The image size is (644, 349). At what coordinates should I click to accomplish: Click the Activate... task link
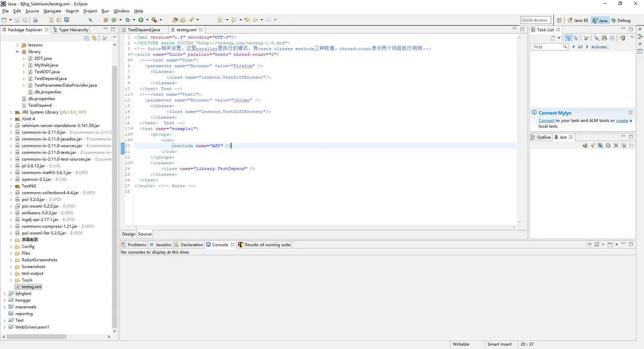click(x=600, y=47)
